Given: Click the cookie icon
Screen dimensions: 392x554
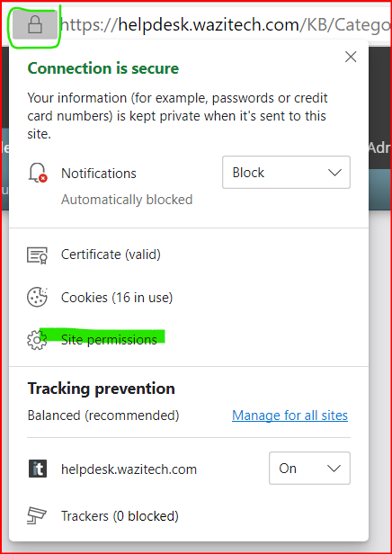Looking at the screenshot, I should 37,298.
